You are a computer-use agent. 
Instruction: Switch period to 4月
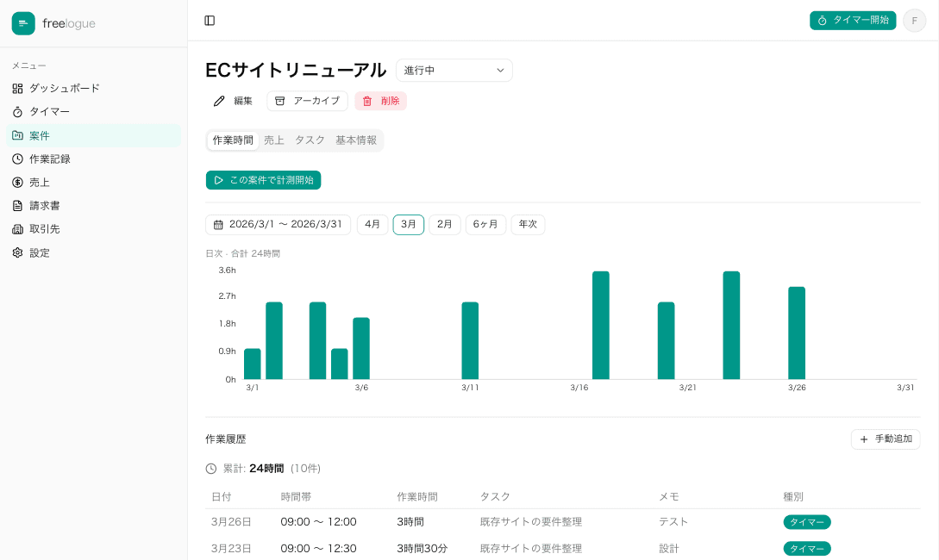pyautogui.click(x=372, y=224)
